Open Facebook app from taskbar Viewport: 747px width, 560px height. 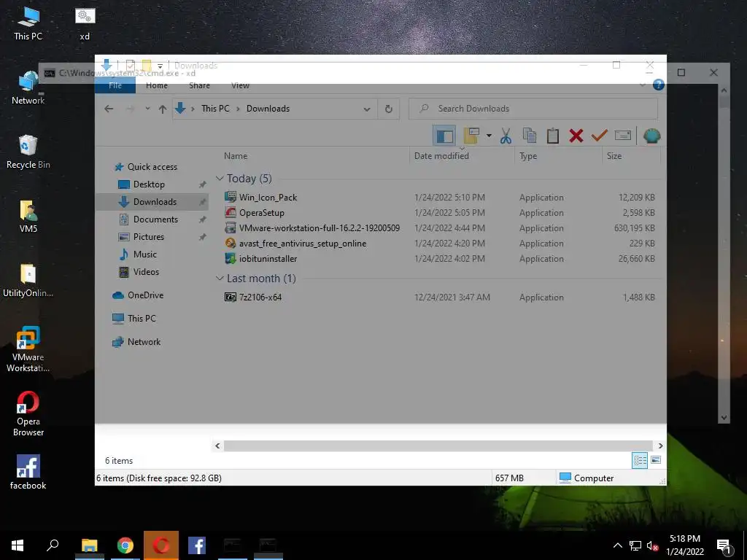pyautogui.click(x=197, y=545)
